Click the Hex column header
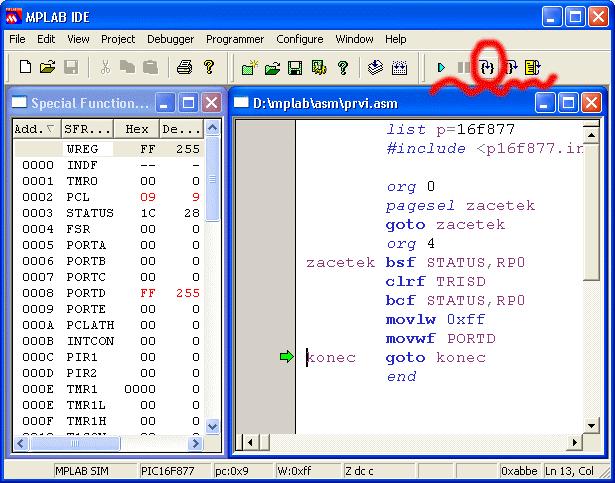Screen dimensions: 615x483 [x=136, y=129]
